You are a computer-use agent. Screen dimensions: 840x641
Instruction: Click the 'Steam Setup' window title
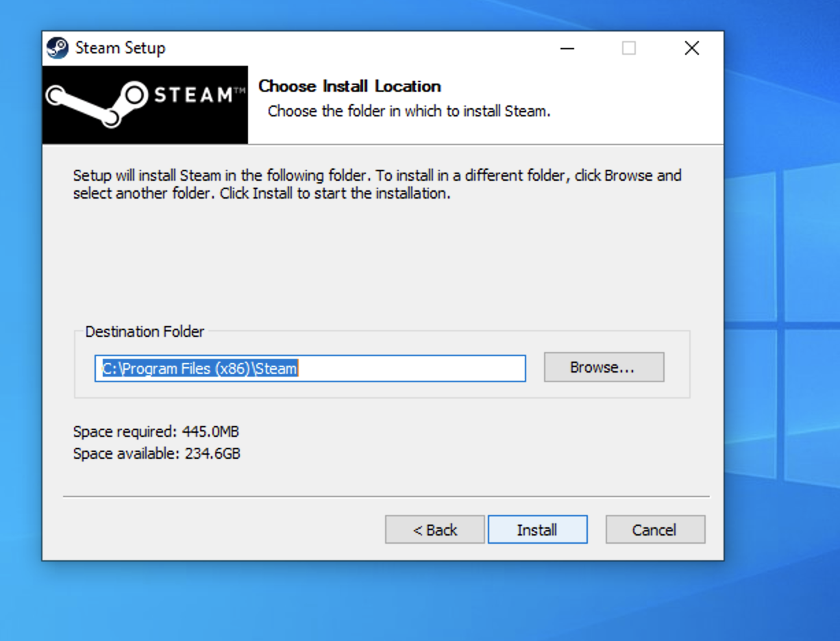[120, 48]
